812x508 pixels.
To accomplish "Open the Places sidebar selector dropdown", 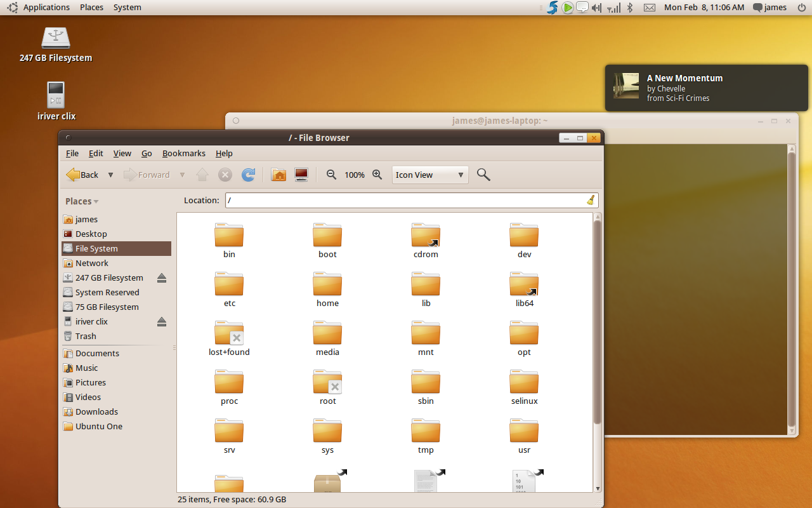I will [x=82, y=201].
